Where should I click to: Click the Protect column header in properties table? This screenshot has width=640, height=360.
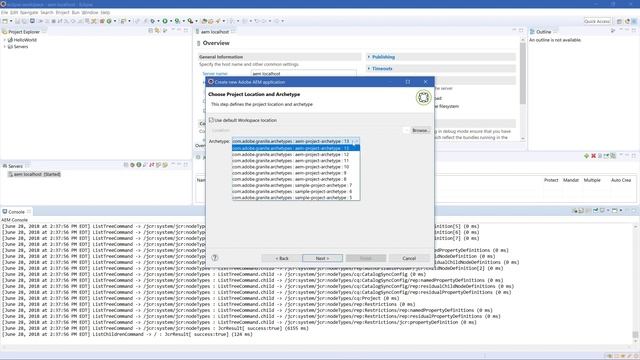551,180
